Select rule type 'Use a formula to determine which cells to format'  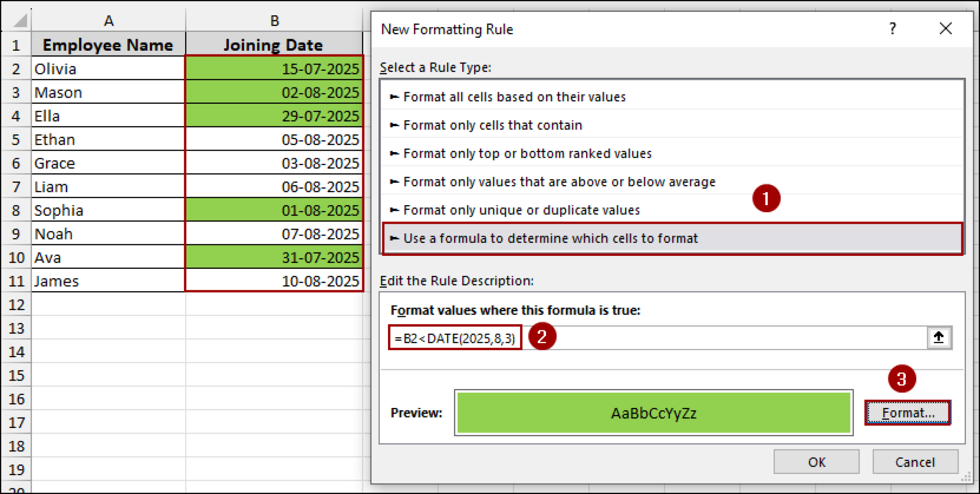pyautogui.click(x=551, y=238)
